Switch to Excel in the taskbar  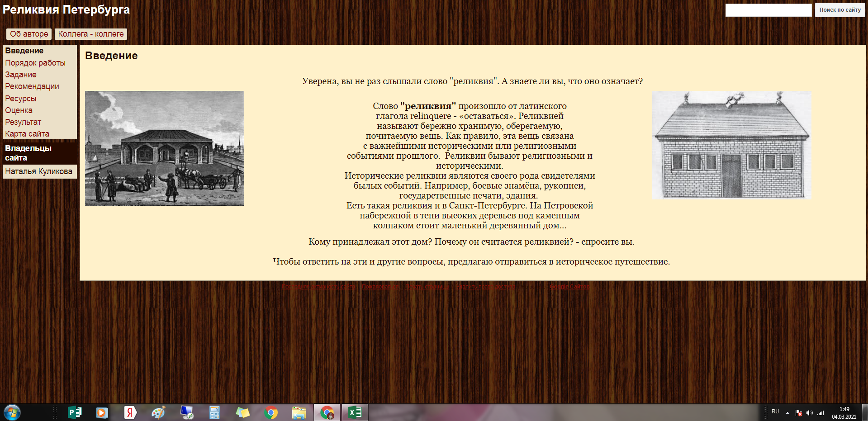pos(355,412)
